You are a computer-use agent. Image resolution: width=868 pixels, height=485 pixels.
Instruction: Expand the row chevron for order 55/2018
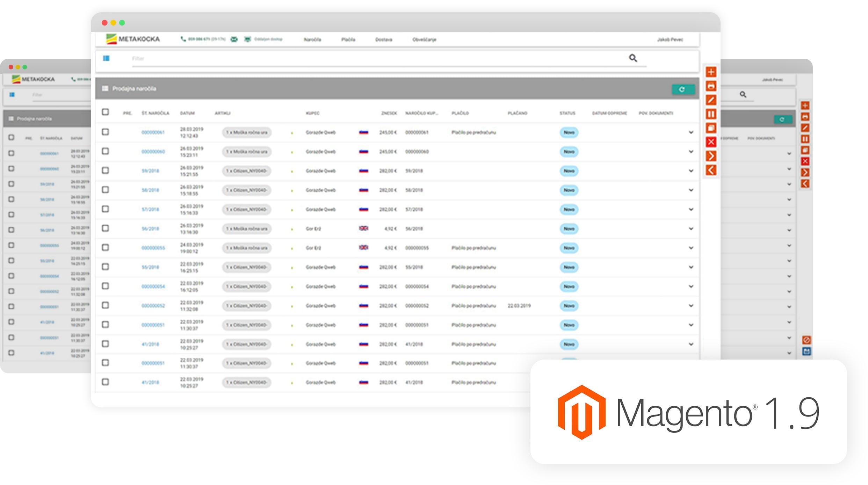(x=691, y=267)
